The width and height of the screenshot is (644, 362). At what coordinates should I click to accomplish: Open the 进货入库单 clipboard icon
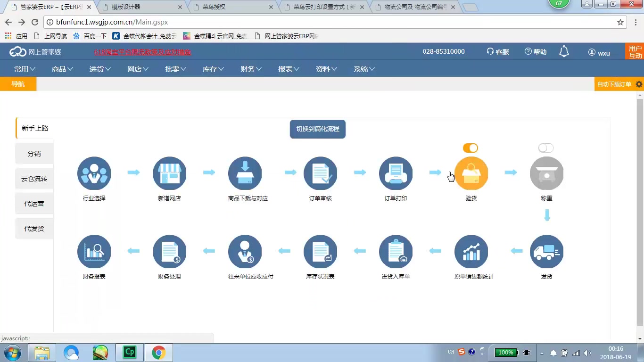pos(396,252)
